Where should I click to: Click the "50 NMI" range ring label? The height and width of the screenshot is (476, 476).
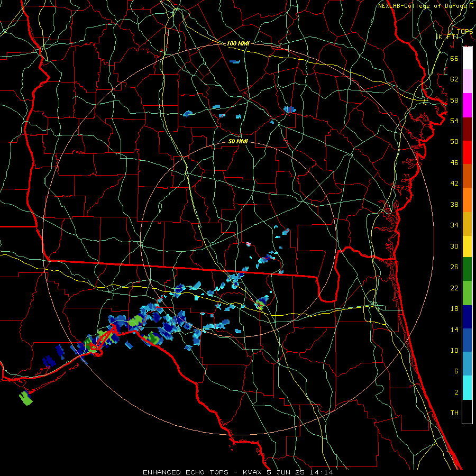point(238,142)
